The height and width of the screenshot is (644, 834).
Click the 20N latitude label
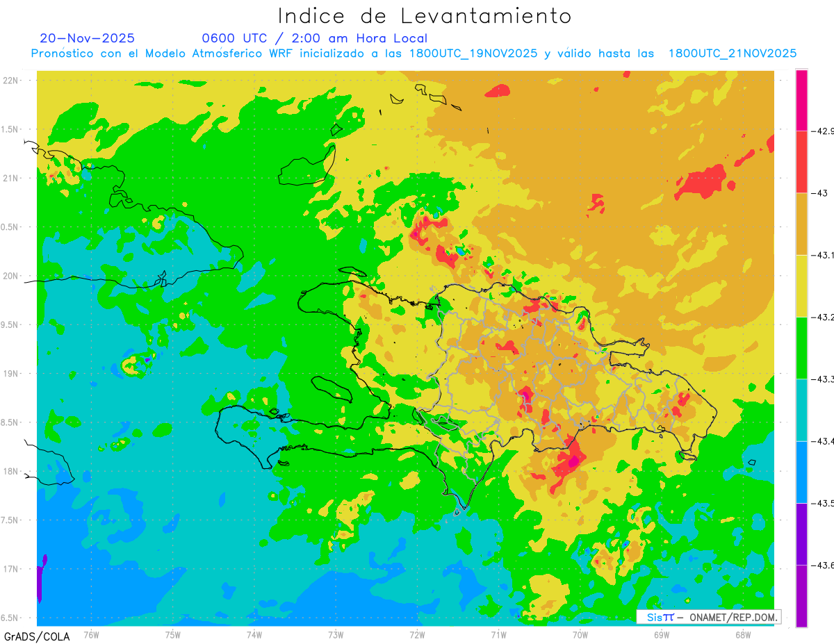[x=10, y=276]
